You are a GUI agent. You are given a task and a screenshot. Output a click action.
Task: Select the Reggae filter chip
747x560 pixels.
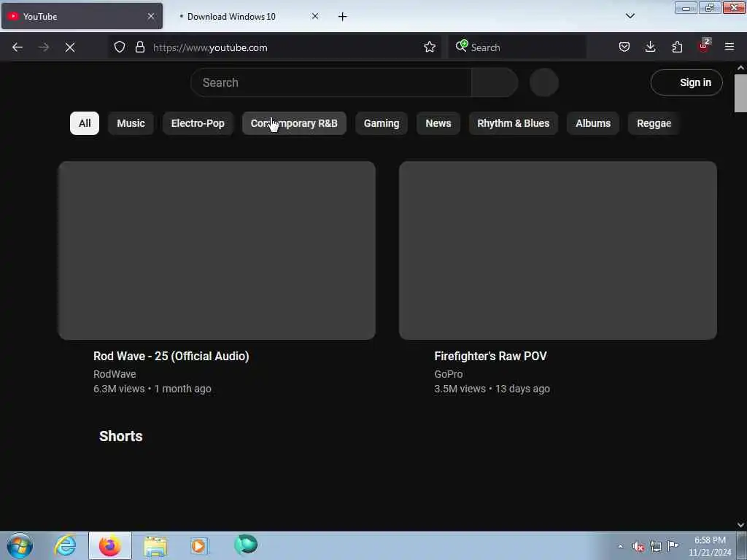point(654,123)
